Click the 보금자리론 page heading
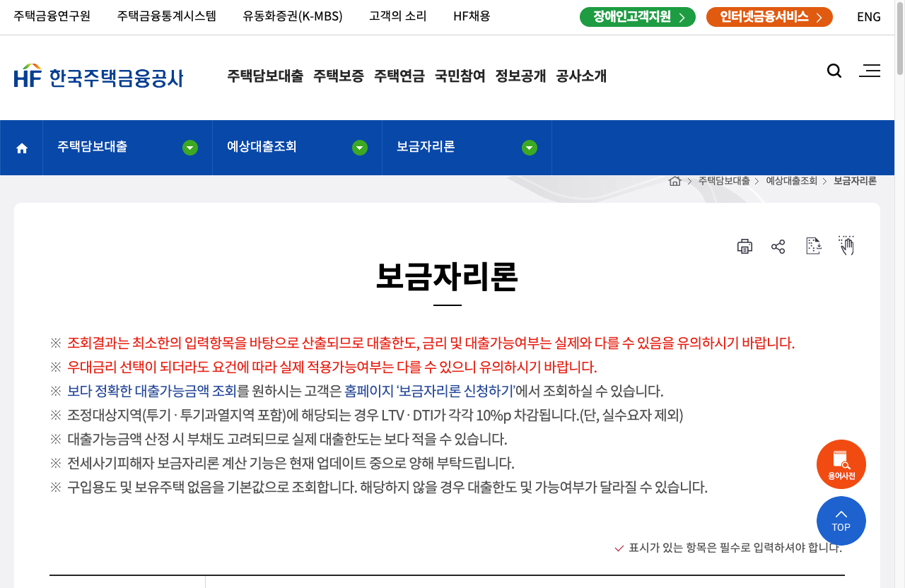905x588 pixels. click(447, 276)
